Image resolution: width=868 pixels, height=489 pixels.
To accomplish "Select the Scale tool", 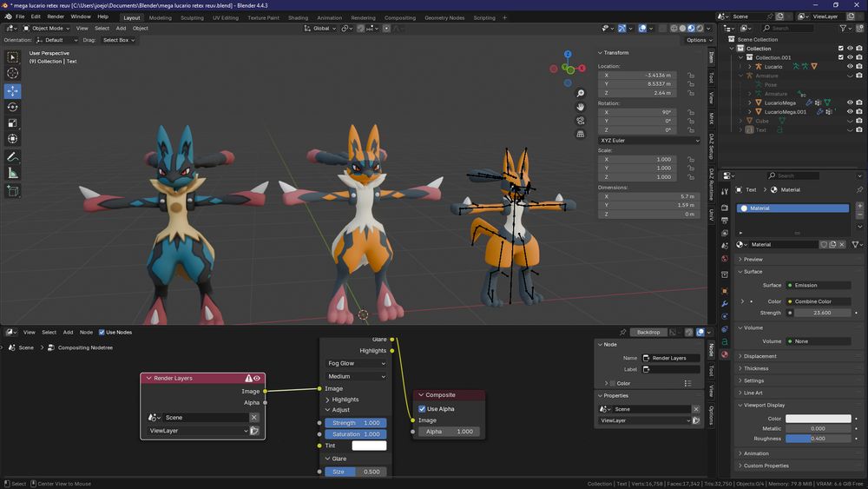I will 13,122.
